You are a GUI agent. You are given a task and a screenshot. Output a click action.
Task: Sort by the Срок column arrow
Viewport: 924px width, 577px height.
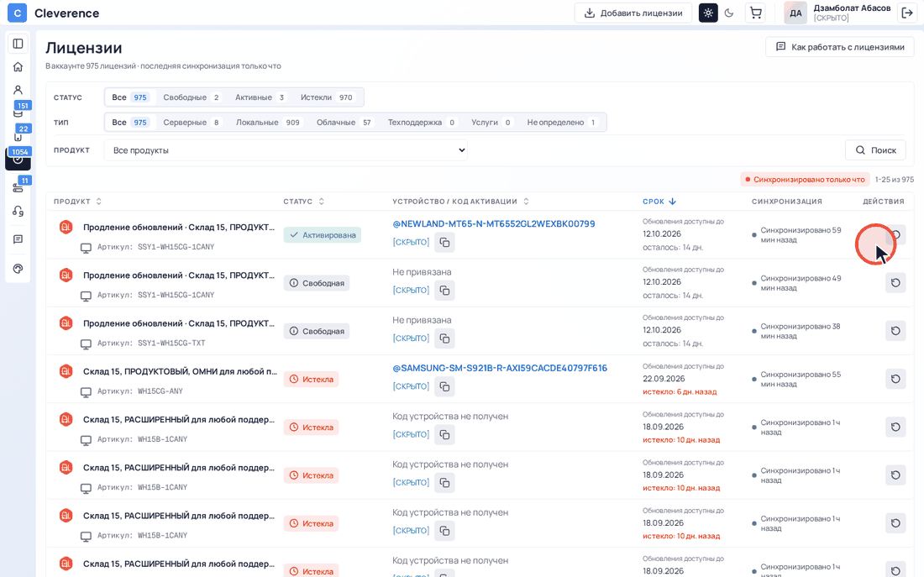672,202
